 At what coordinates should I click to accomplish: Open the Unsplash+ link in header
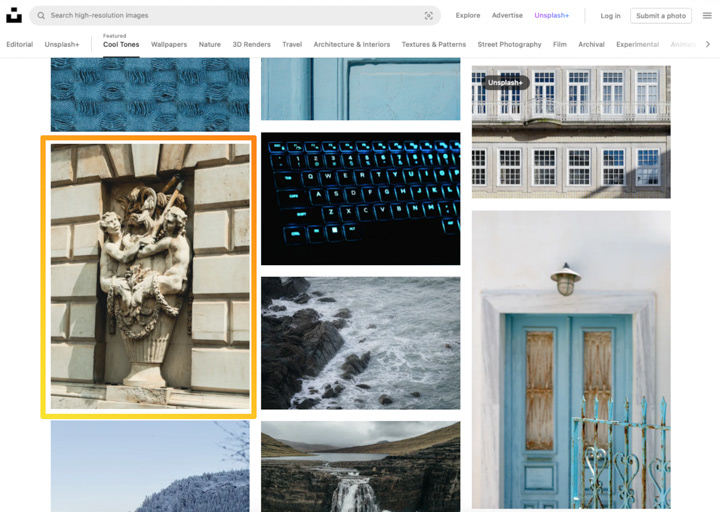551,15
